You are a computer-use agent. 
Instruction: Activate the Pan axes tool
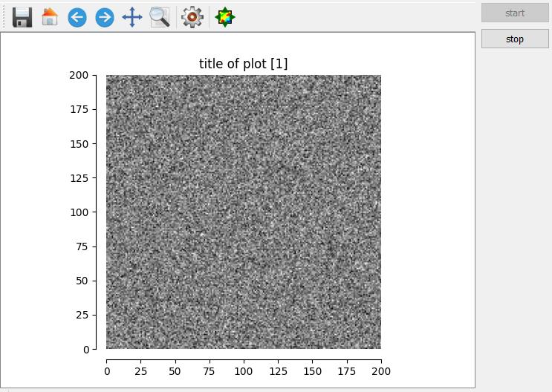132,17
